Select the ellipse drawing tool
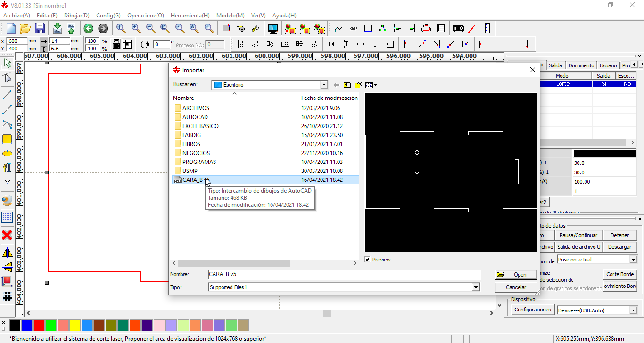This screenshot has width=644, height=343. pos(7,153)
